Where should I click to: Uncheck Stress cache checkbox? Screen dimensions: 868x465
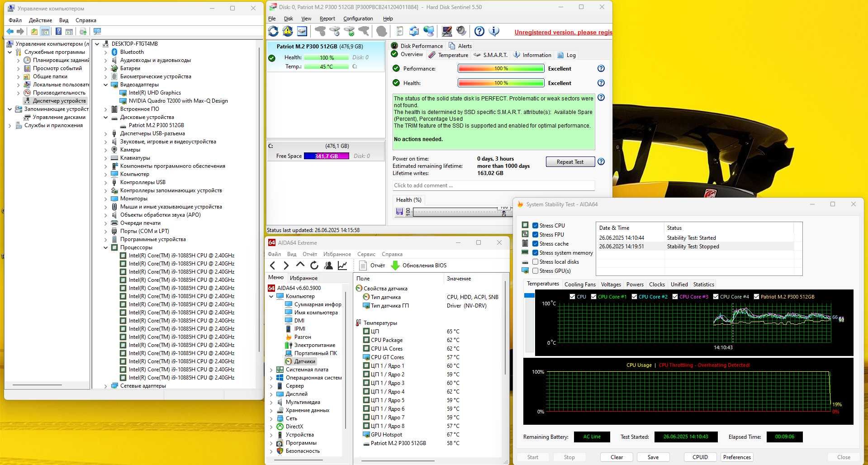pyautogui.click(x=535, y=243)
